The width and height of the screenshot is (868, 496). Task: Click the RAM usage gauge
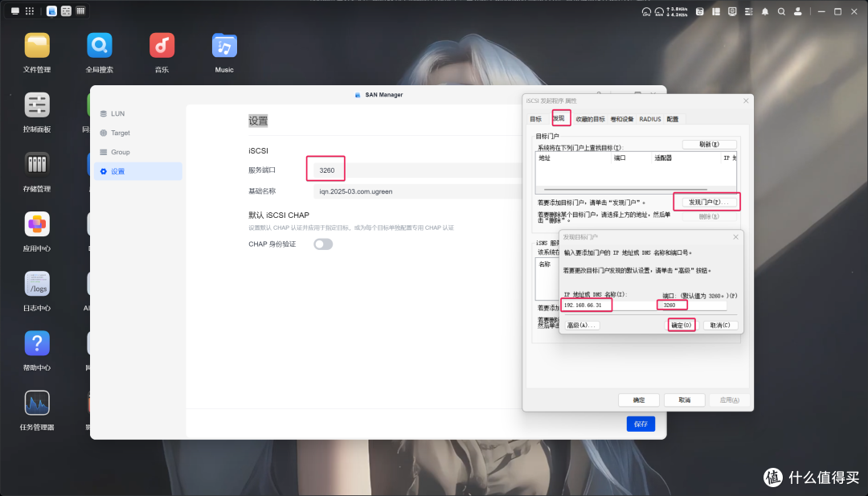pyautogui.click(x=659, y=11)
